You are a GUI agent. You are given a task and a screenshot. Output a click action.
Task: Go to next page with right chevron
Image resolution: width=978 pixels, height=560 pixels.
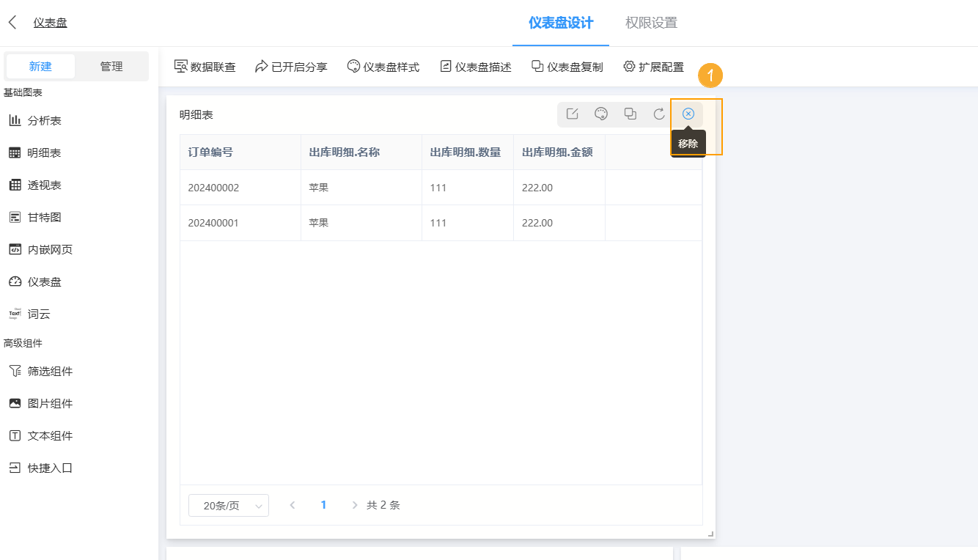pyautogui.click(x=354, y=505)
